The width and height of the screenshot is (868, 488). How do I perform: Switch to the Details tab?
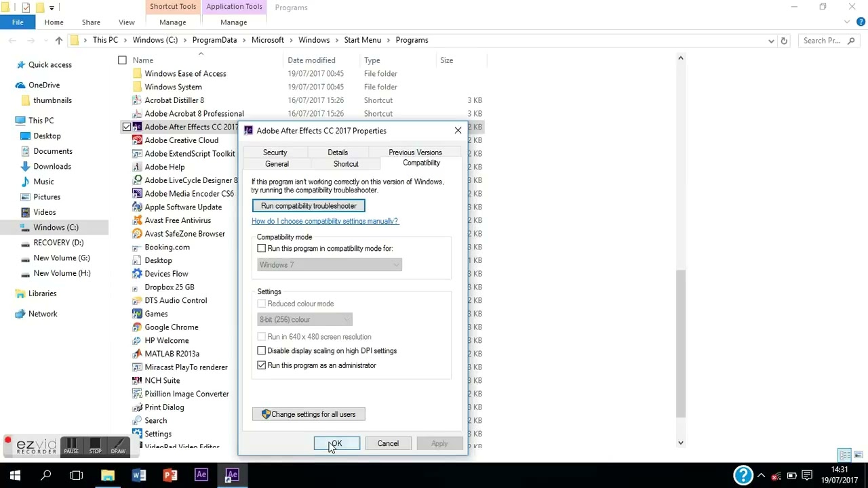click(338, 152)
